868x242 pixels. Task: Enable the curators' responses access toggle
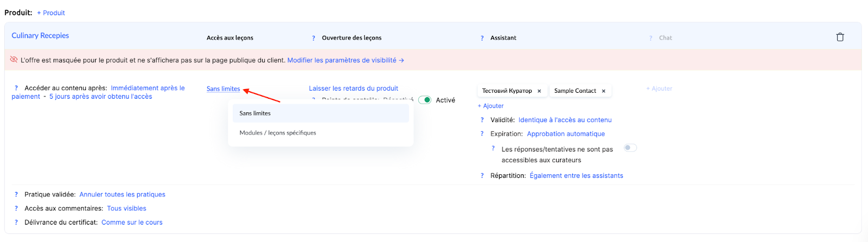629,148
